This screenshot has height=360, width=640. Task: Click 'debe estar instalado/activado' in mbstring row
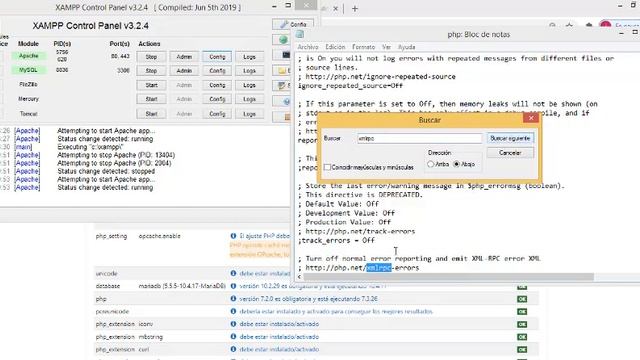click(279, 337)
